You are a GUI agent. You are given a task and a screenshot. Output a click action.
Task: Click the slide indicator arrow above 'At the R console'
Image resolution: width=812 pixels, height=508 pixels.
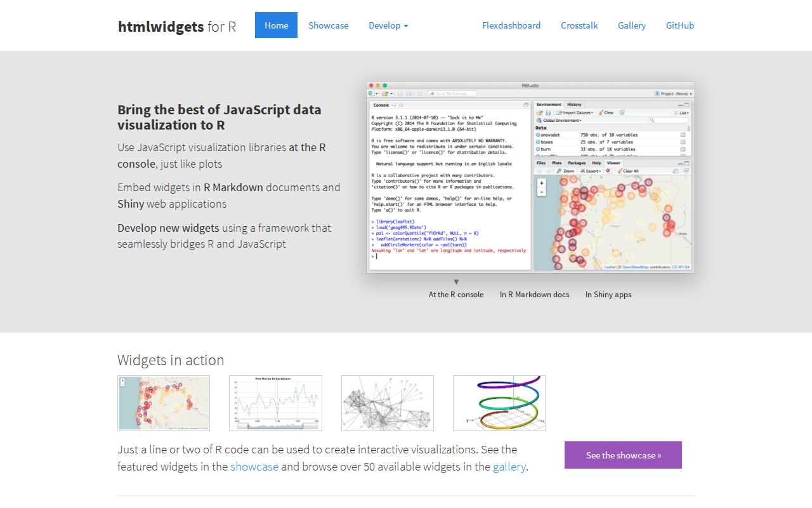(x=456, y=282)
